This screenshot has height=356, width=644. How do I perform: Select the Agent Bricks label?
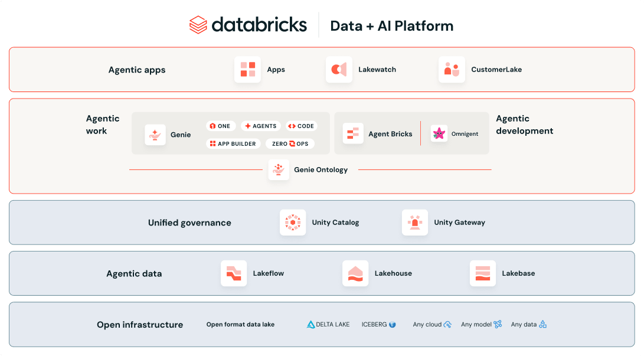tap(390, 134)
